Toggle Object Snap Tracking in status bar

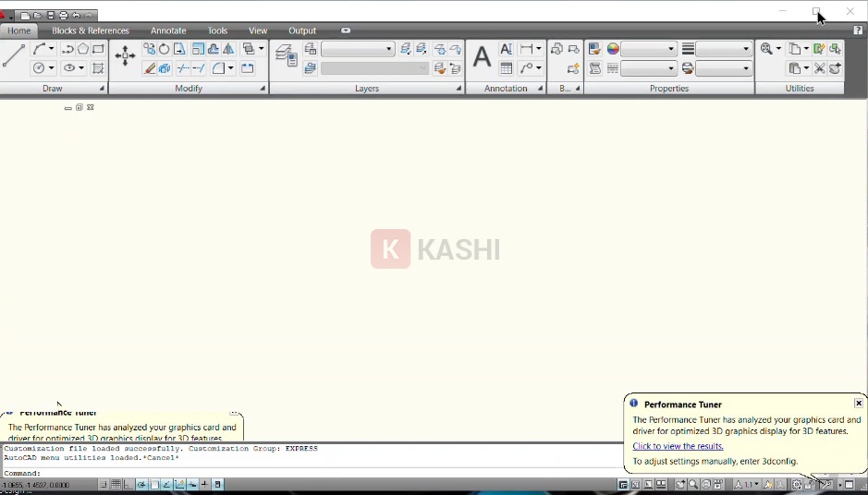tap(167, 485)
